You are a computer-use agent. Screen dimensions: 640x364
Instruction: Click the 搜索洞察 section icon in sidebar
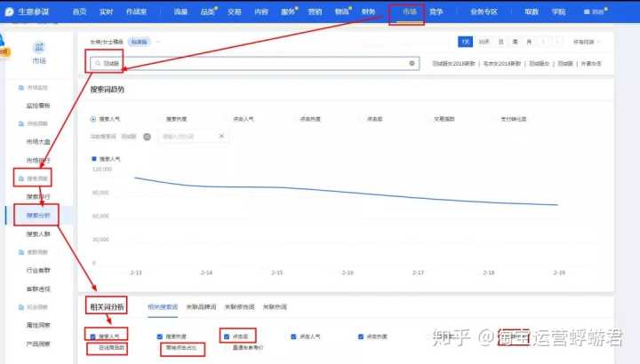[x=20, y=178]
